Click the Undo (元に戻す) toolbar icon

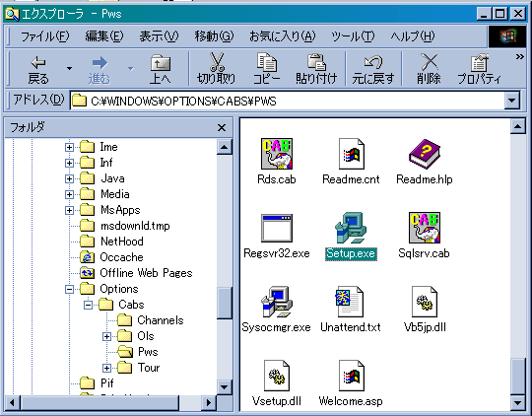[x=372, y=62]
